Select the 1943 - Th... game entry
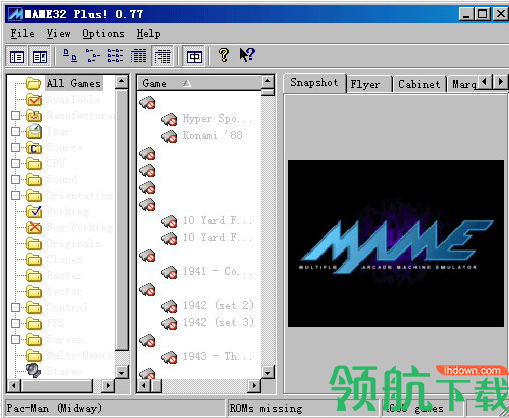The height and width of the screenshot is (418, 509). pyautogui.click(x=217, y=356)
